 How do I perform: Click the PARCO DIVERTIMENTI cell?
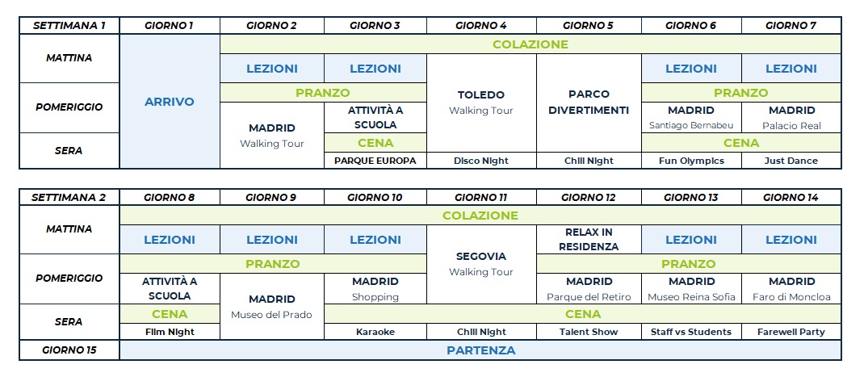coord(589,103)
